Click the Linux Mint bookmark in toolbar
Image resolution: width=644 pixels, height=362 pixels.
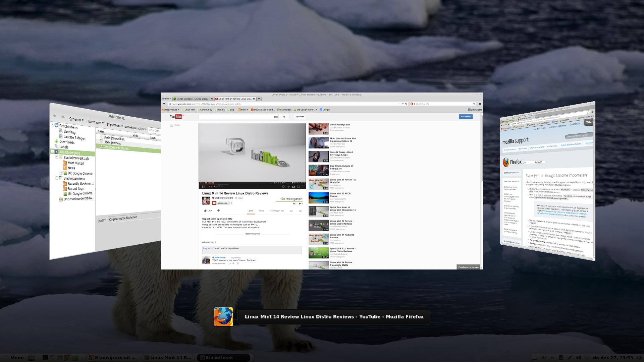click(x=189, y=110)
